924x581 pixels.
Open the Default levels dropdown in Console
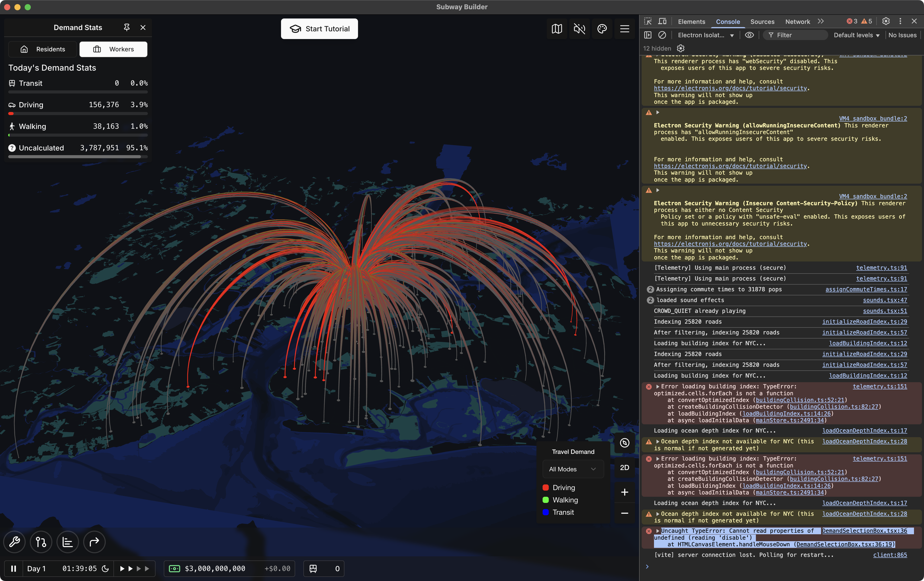[x=856, y=35]
